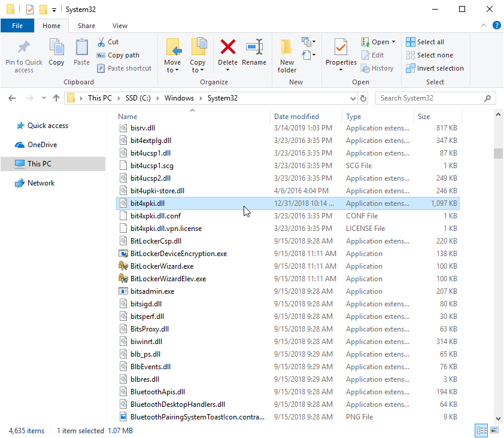Rename the selected file
The width and height of the screenshot is (504, 438).
(x=254, y=52)
